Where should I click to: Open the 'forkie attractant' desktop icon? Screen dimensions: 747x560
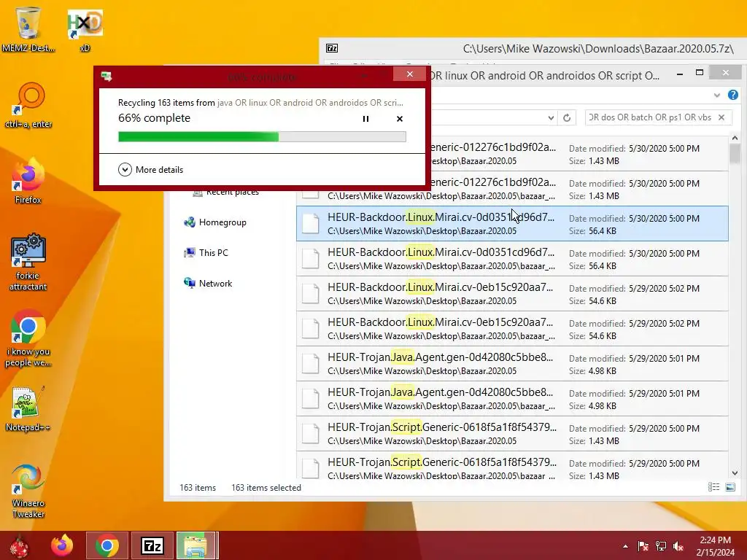[28, 262]
